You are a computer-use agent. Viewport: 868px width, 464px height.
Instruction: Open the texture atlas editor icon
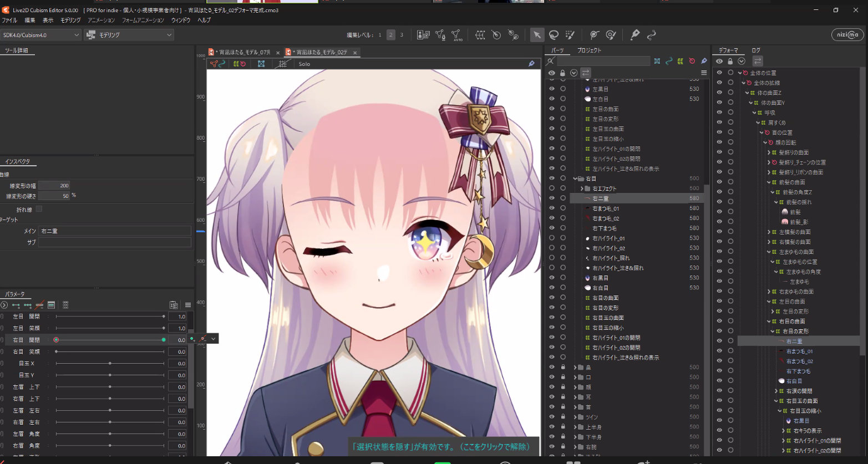tap(423, 35)
